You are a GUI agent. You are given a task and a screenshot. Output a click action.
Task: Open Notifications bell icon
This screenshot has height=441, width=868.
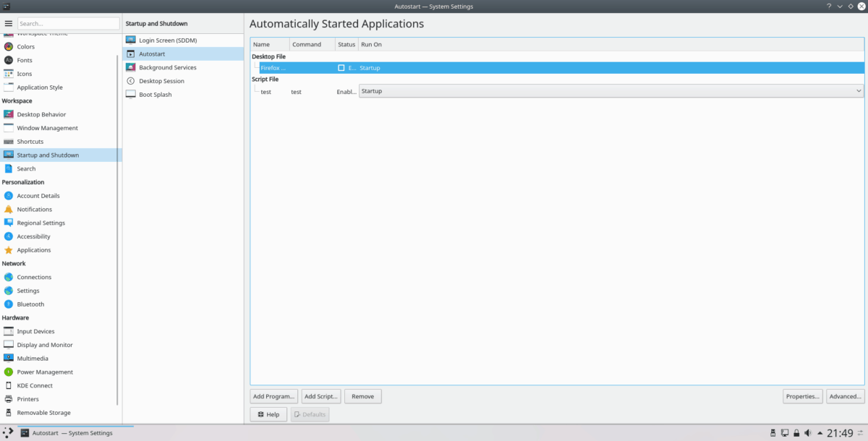[x=9, y=209]
